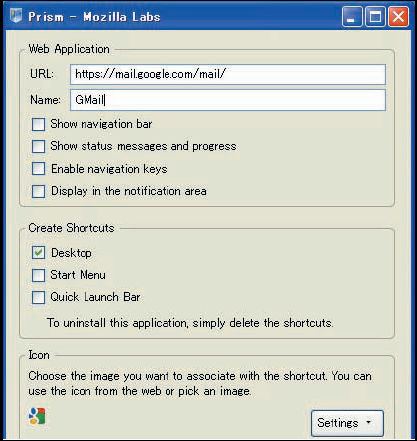Click the Name: label
417x441 pixels.
[45, 99]
